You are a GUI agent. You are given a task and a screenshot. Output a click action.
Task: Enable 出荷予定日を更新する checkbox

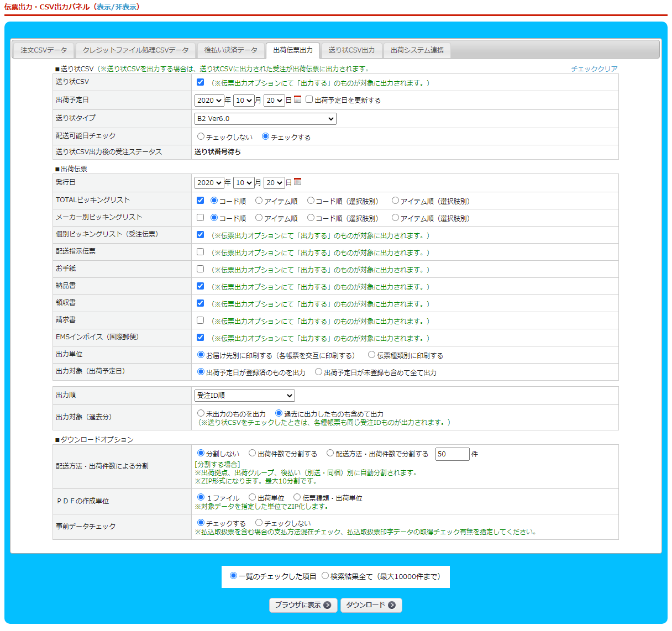pos(309,100)
